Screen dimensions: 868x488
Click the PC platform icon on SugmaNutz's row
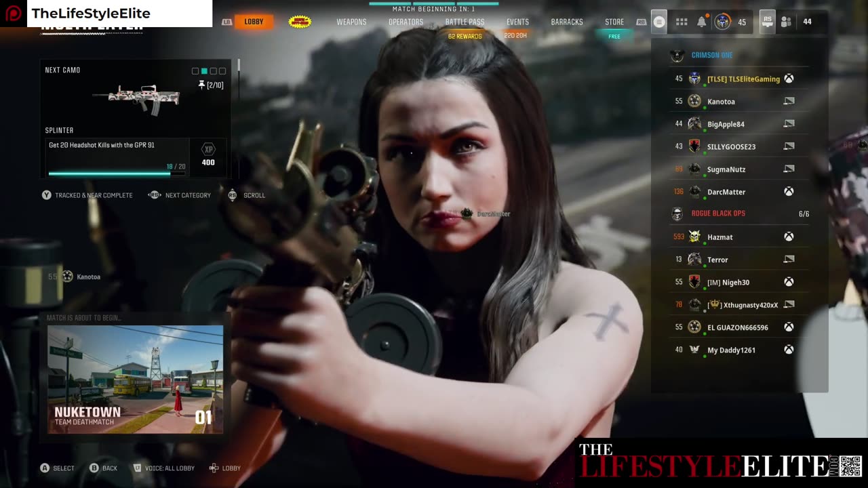[789, 169]
